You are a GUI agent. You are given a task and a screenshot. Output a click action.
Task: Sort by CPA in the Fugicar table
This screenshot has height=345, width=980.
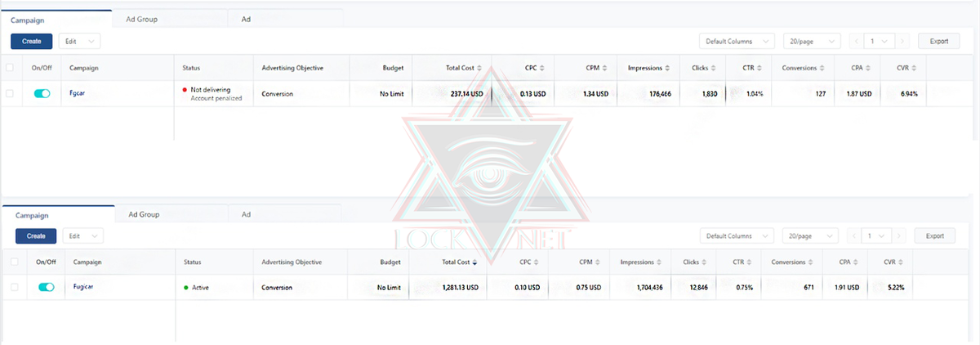[x=857, y=262]
